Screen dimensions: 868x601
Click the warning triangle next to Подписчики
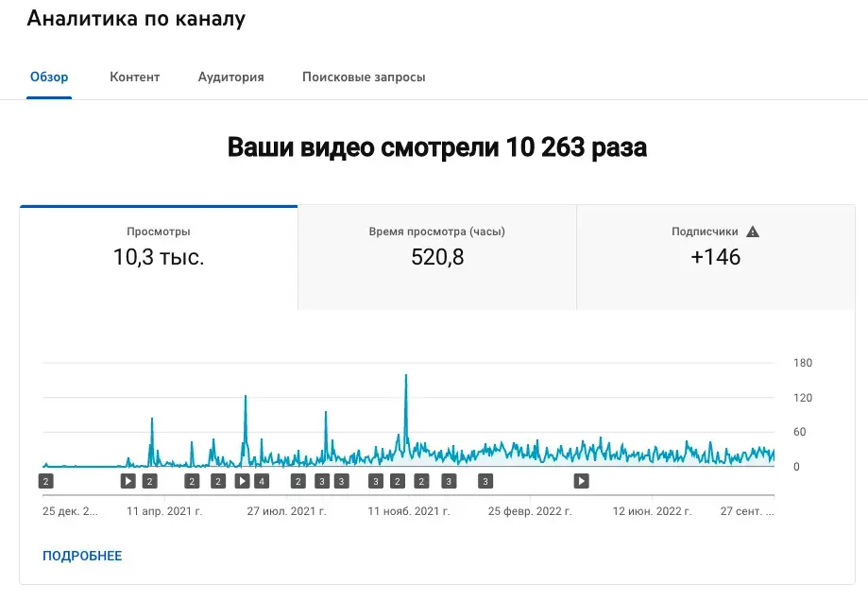coord(753,232)
